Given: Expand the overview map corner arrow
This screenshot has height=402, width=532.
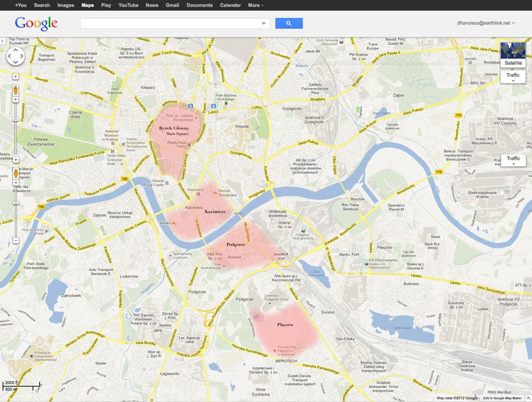Looking at the screenshot, I should coord(528,398).
